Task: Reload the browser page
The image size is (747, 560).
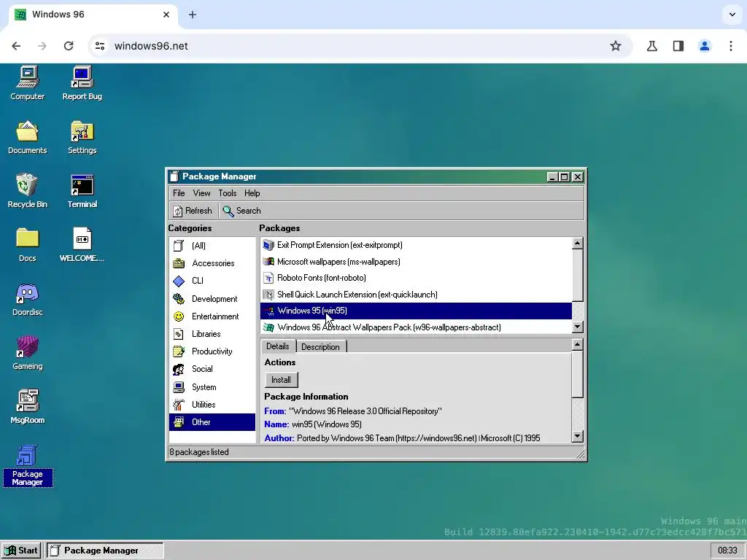Action: (69, 46)
